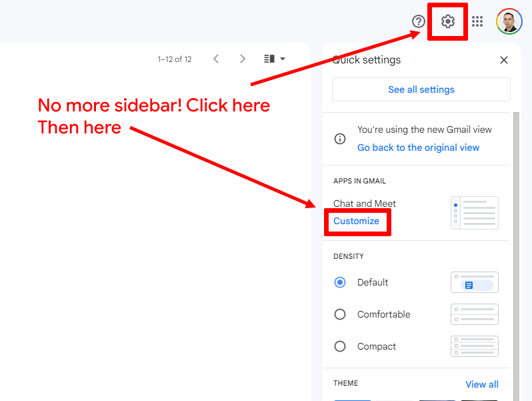Click the Chat and Meet label

tap(365, 204)
